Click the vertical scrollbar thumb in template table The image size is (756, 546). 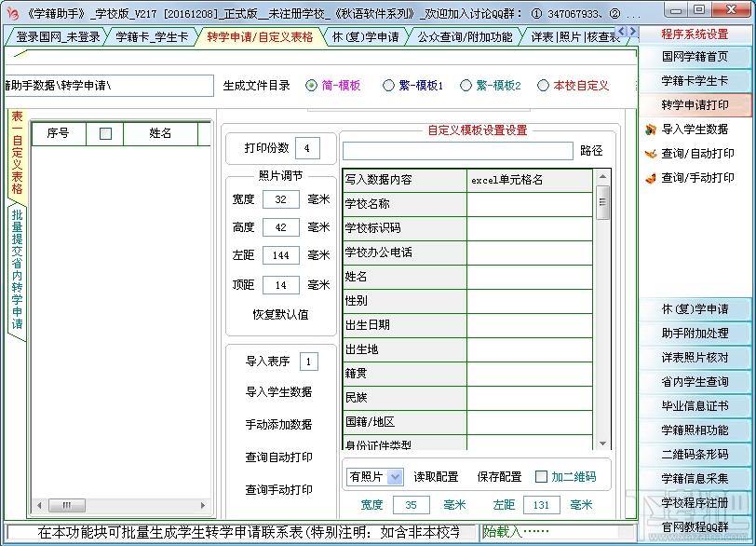602,202
